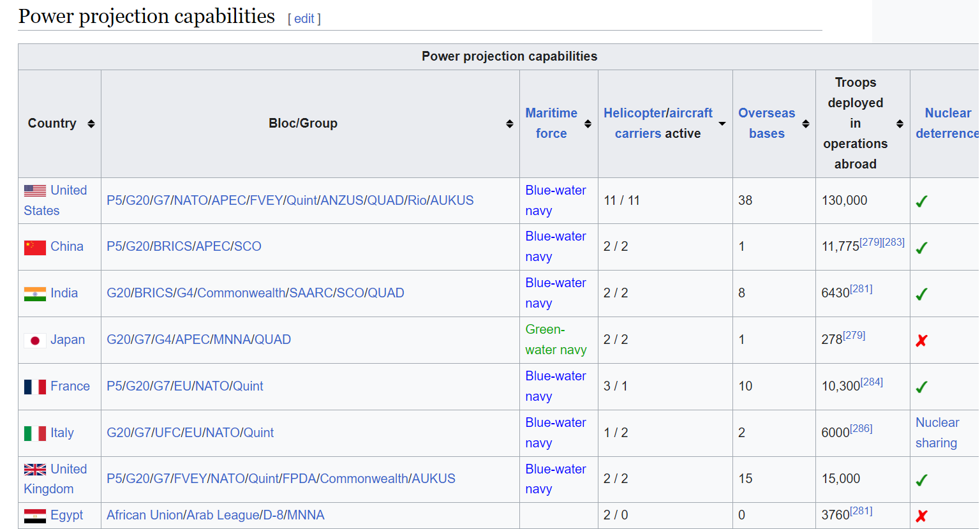
Task: Click the Italy flag icon
Action: point(35,433)
